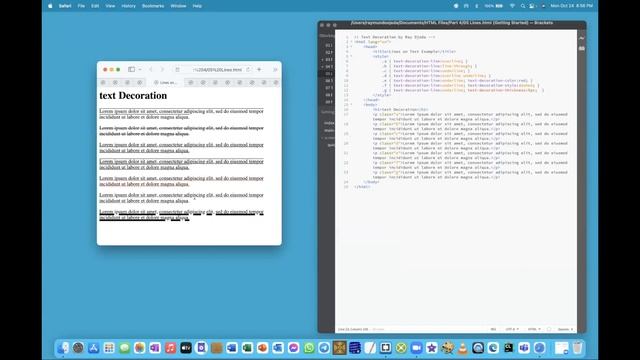Fold the head block at line 3
This screenshot has width=640, height=360.
coord(351,47)
